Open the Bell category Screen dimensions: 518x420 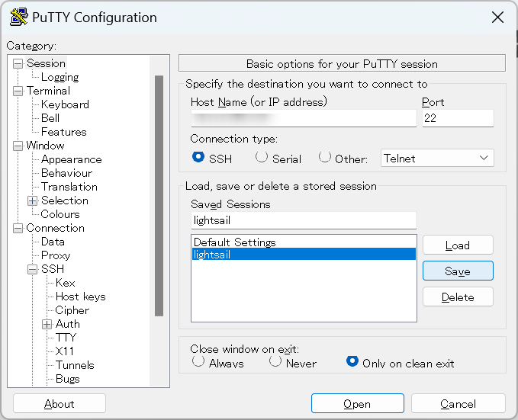click(50, 118)
